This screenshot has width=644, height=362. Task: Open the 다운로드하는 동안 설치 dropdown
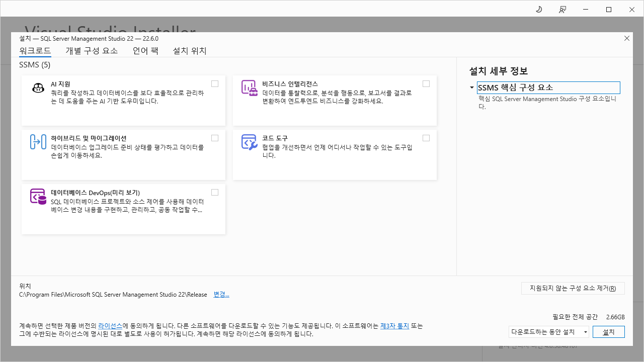(x=549, y=332)
